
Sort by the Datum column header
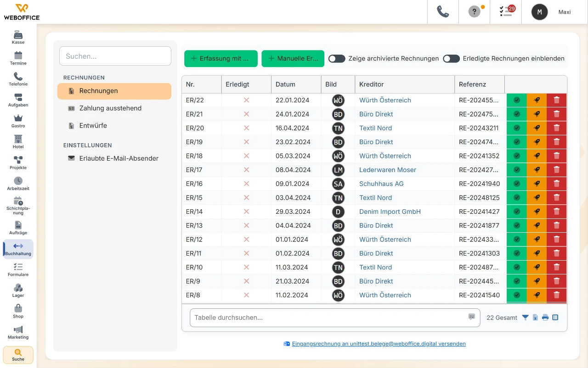296,84
